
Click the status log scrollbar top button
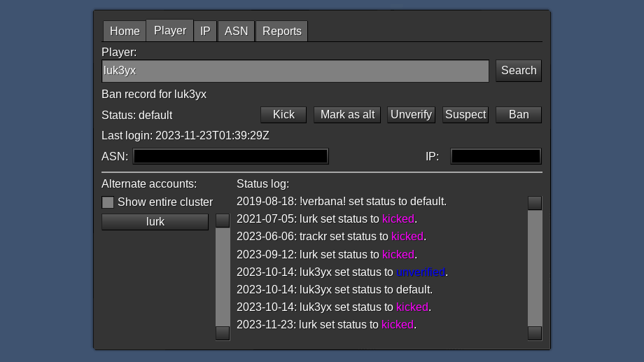tap(535, 203)
